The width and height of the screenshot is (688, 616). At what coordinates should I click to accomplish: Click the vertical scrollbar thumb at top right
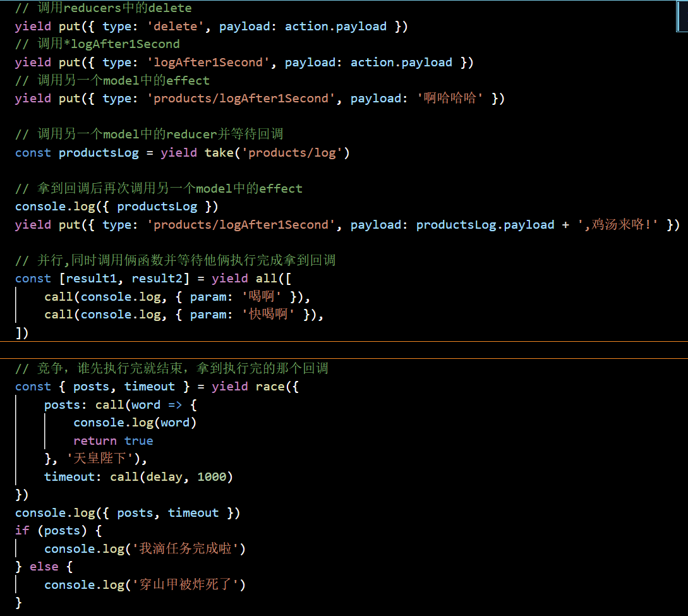point(682,16)
